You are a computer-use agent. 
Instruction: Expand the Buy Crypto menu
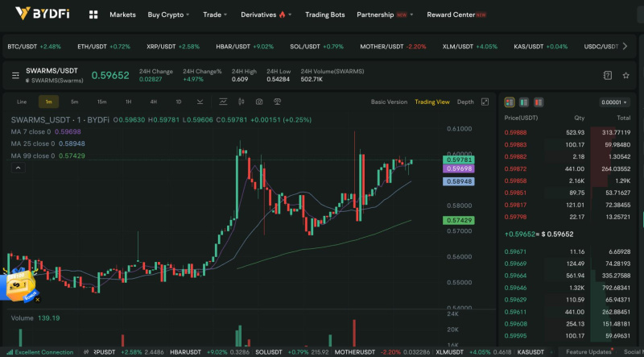[169, 15]
